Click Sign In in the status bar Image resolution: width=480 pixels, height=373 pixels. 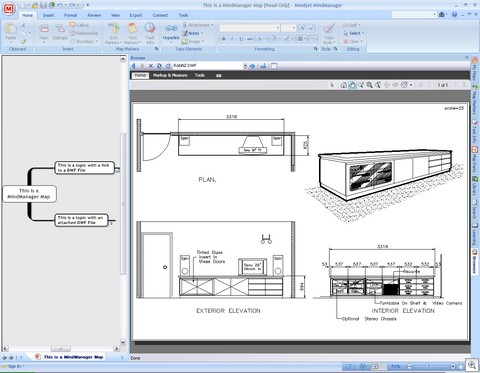pyautogui.click(x=14, y=366)
